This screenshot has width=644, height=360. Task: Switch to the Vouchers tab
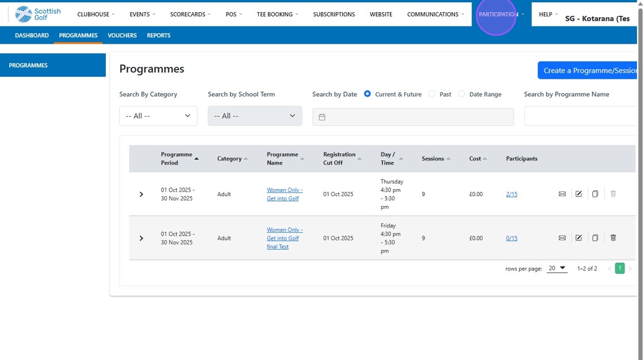point(122,35)
